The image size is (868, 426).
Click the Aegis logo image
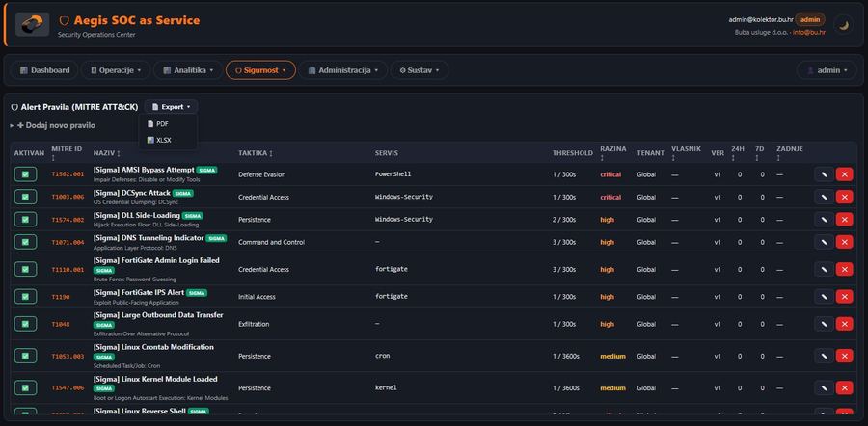coord(33,24)
